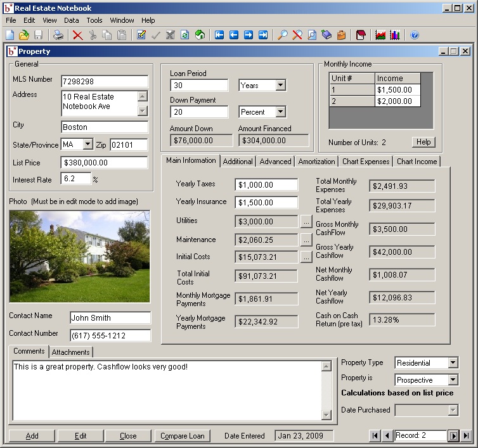Screen dimensions: 478x448
Task: Click the Yearly Taxes input field
Action: 266,185
